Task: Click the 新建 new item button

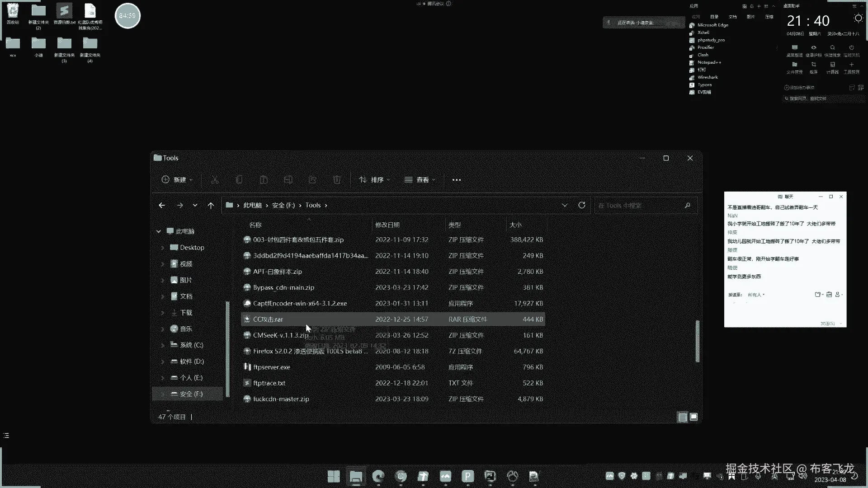Action: click(x=177, y=180)
